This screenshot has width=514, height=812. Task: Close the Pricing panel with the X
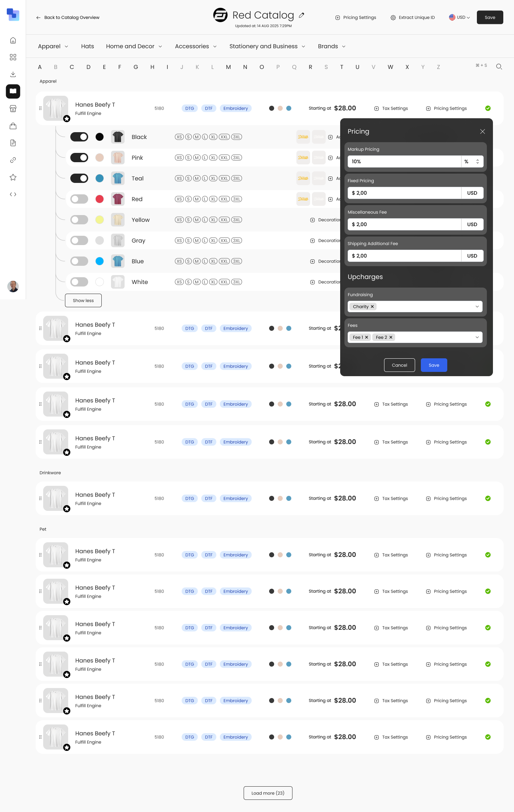pyautogui.click(x=483, y=131)
